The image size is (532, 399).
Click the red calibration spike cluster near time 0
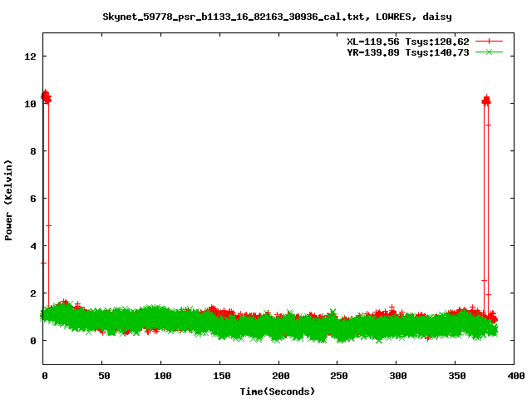(x=46, y=97)
